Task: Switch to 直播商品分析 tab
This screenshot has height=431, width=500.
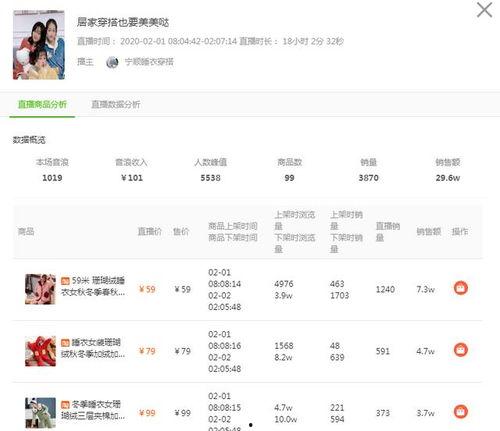Action: coord(42,104)
